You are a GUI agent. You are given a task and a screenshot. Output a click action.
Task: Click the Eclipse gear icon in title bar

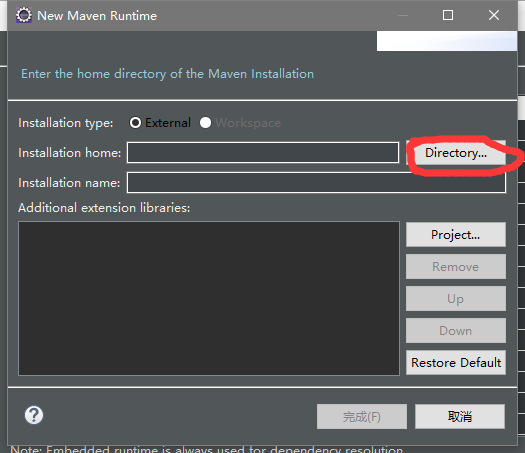(x=24, y=15)
